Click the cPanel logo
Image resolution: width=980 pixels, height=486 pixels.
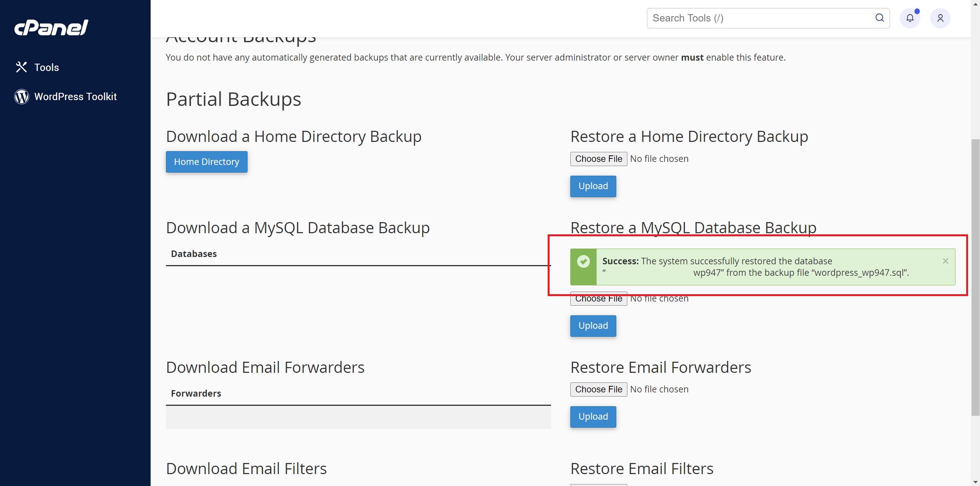click(x=51, y=28)
